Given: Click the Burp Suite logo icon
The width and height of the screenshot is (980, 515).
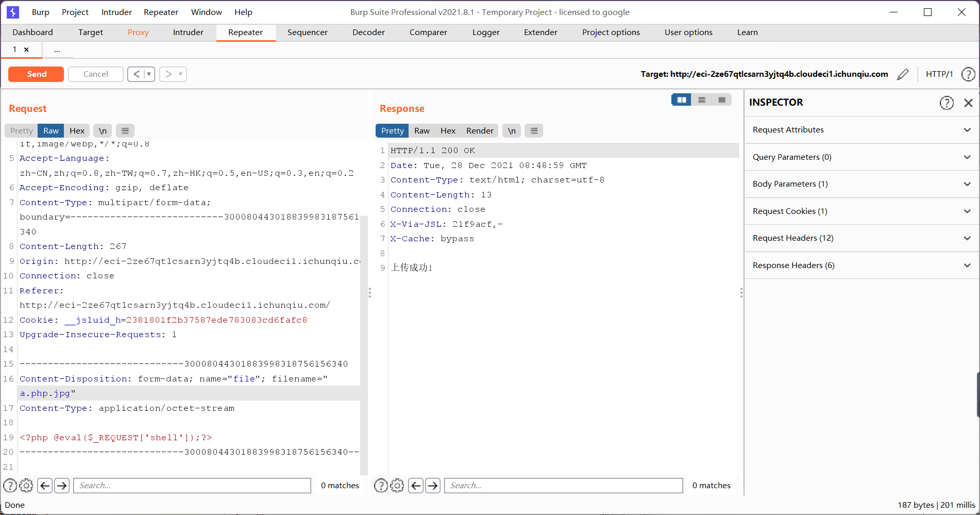Looking at the screenshot, I should (13, 12).
